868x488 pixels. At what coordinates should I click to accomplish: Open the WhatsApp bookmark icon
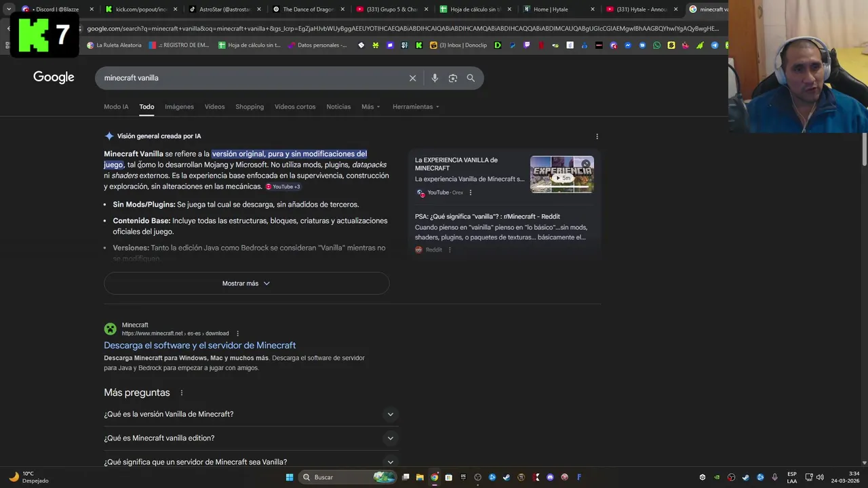656,45
